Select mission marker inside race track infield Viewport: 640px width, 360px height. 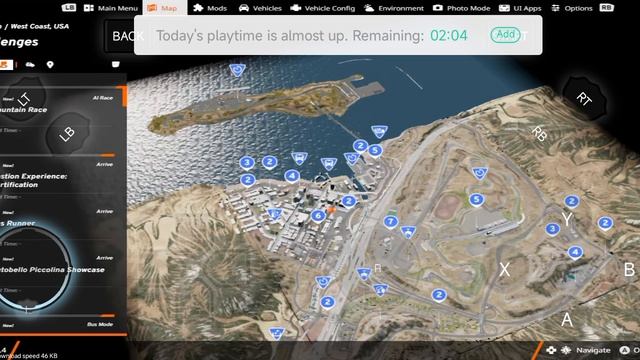tap(480, 173)
